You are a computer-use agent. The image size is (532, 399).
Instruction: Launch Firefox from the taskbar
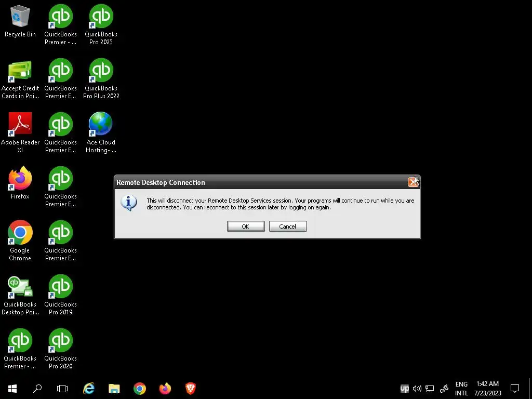point(165,389)
